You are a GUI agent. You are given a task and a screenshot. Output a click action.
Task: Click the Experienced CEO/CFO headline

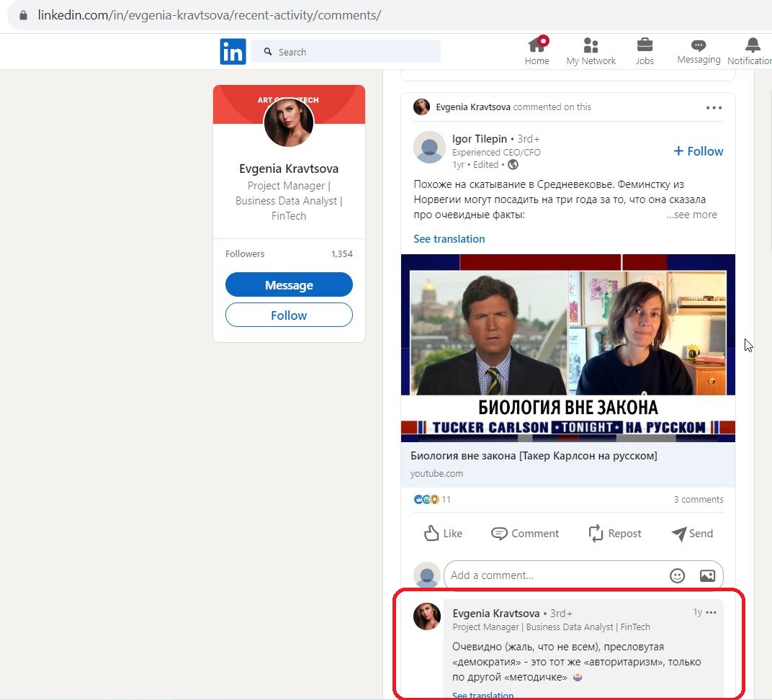(x=496, y=153)
